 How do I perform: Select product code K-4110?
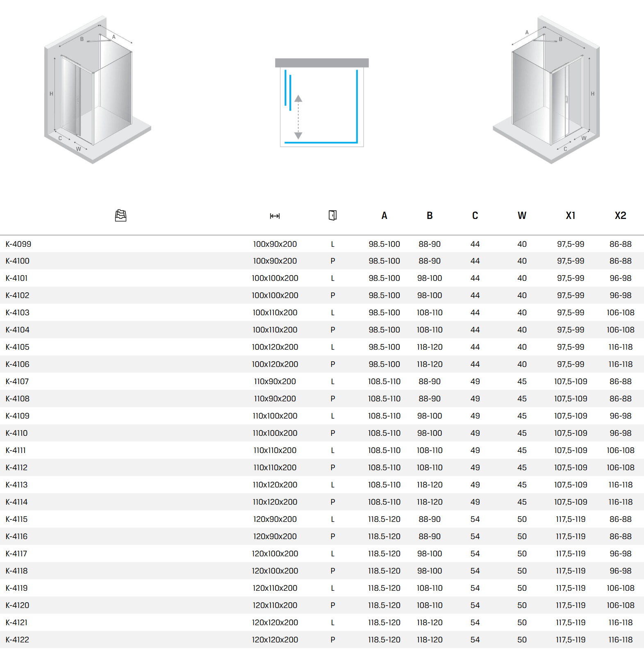(x=17, y=433)
